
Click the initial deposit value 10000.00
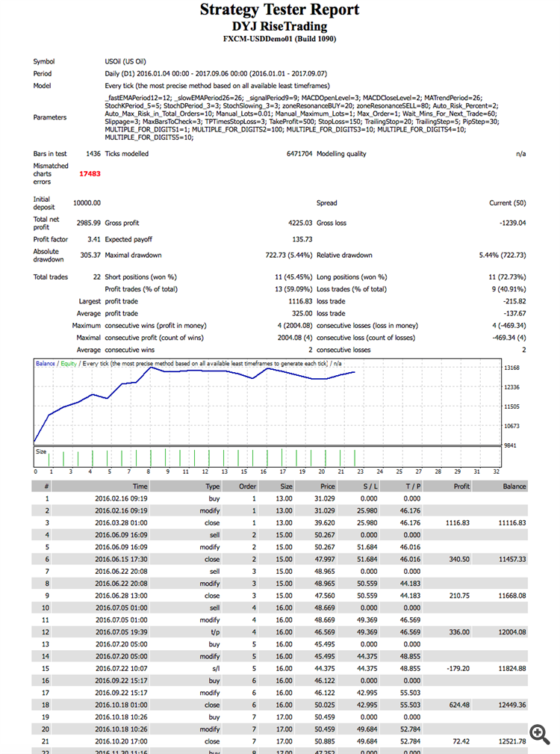[87, 203]
